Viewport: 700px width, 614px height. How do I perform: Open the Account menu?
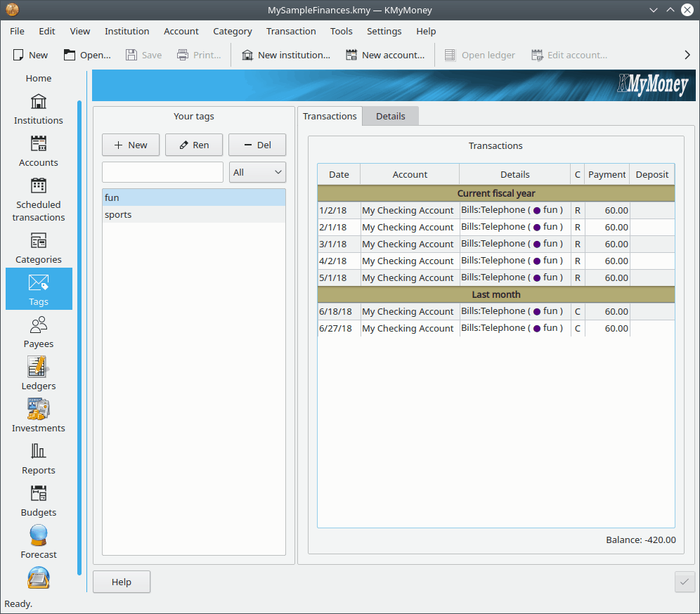tap(181, 31)
